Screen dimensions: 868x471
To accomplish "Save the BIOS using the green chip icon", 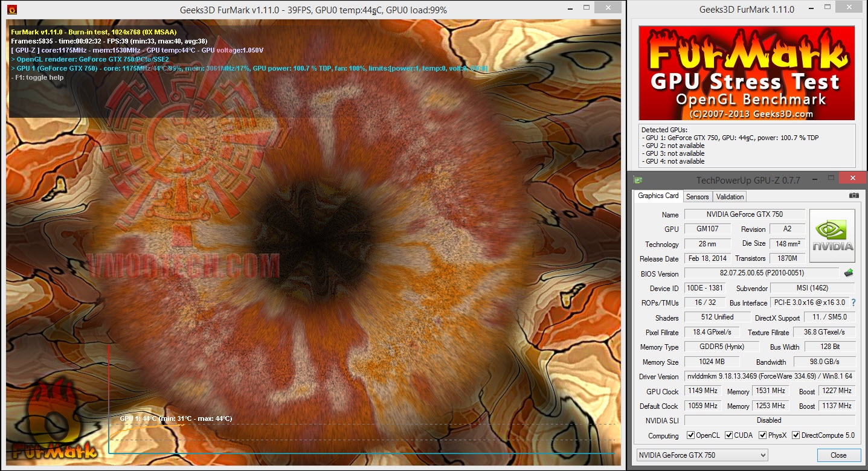I will [849, 273].
